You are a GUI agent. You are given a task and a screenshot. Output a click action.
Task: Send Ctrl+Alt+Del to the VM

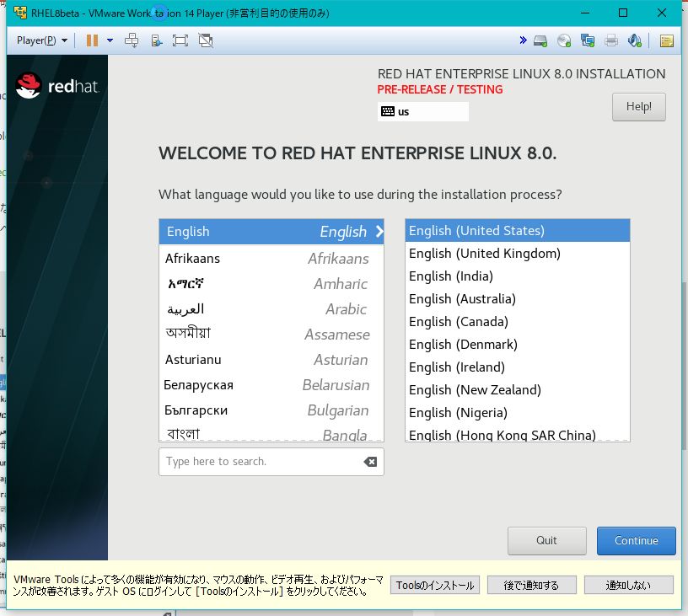point(132,40)
